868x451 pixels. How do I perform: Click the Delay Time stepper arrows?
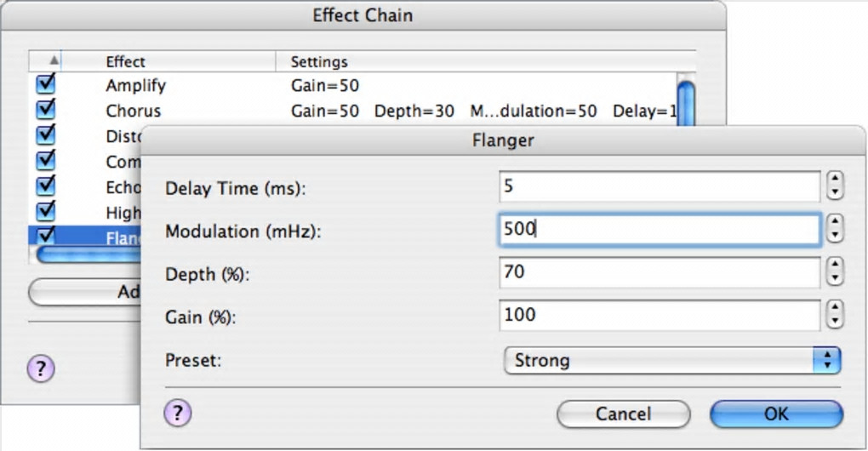835,186
